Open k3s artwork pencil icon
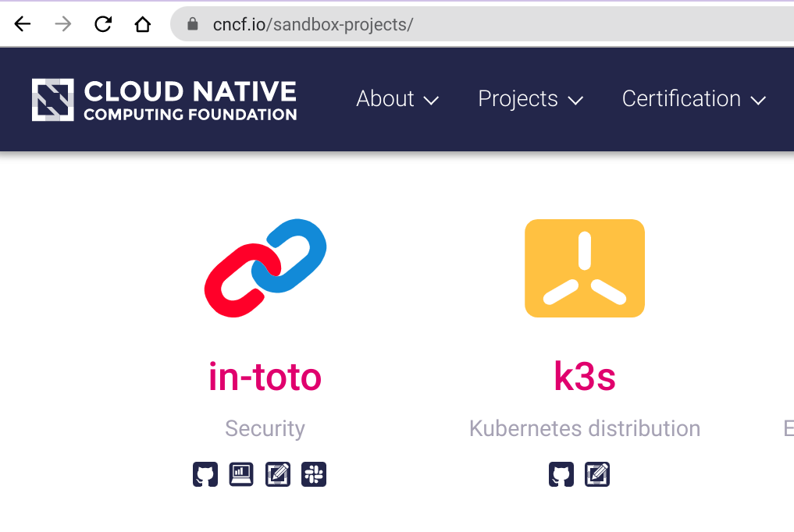Viewport: 794px width, 532px height. pos(597,474)
